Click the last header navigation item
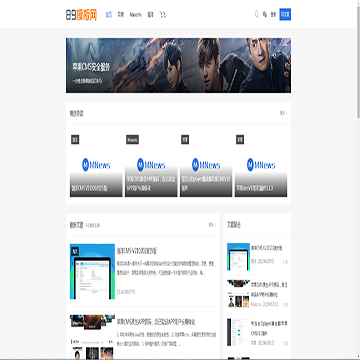The width and height of the screenshot is (360, 360). (163, 15)
